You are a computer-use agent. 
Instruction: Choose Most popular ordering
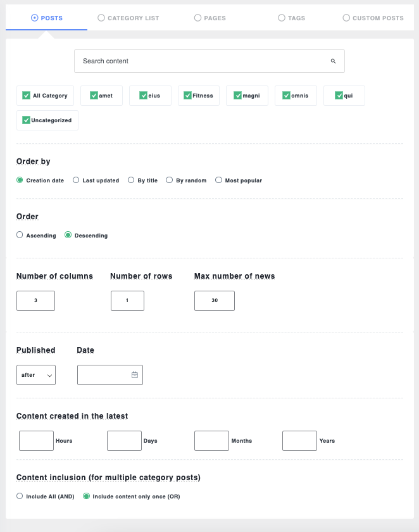(219, 180)
